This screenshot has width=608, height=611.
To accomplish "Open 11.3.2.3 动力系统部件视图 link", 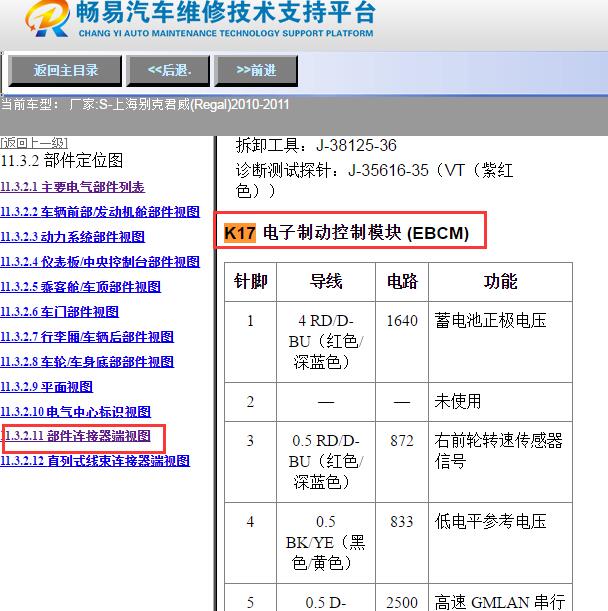I will pos(72,237).
